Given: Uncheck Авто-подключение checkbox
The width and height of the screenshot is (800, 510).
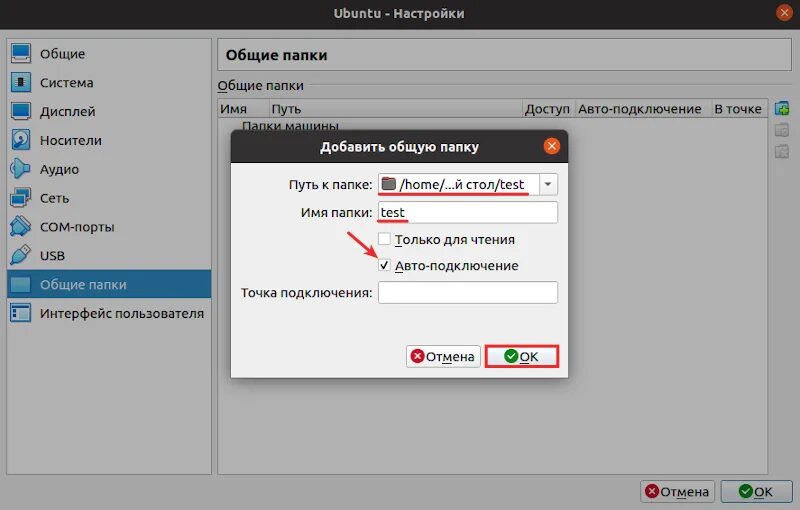Looking at the screenshot, I should coord(384,265).
